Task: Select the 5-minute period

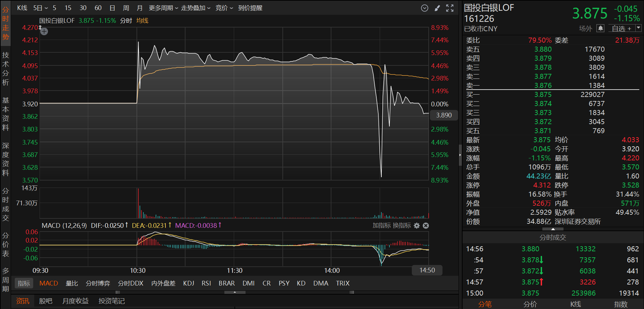Action: click(54, 8)
